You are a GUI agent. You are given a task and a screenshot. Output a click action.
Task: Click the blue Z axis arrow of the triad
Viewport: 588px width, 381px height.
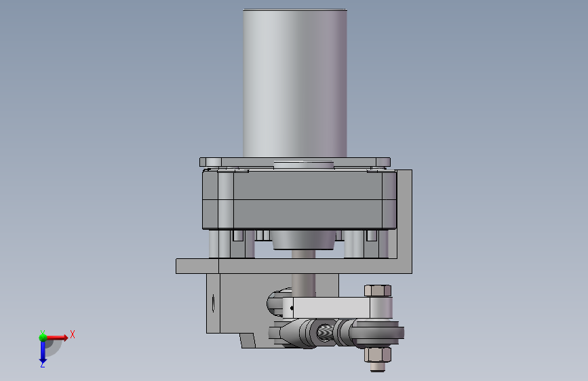(43, 352)
